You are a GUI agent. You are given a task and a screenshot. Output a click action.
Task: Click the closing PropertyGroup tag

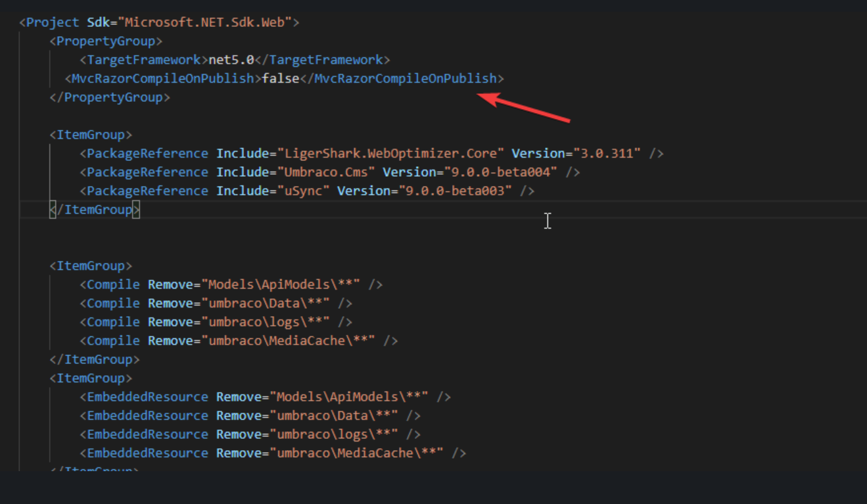pos(110,97)
